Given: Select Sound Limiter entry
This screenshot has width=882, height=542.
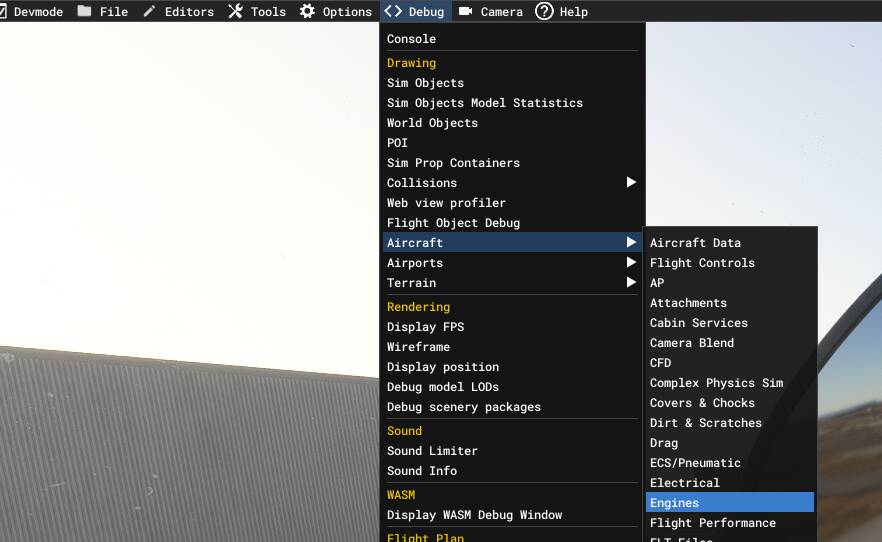Looking at the screenshot, I should 433,451.
